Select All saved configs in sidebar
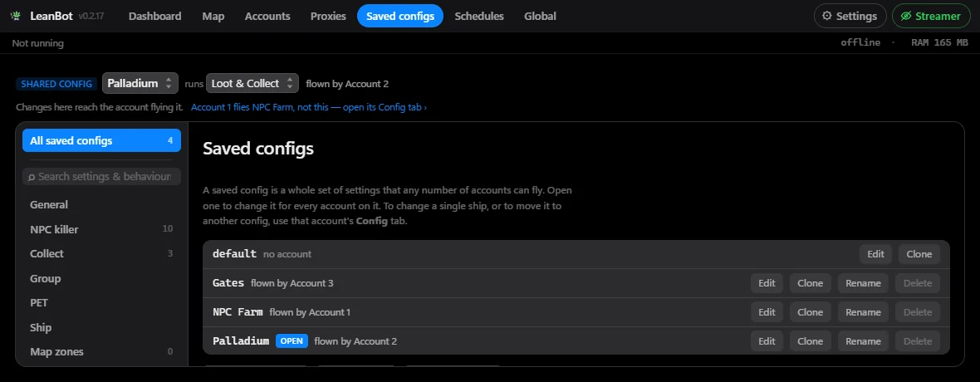This screenshot has height=382, width=980. click(102, 140)
